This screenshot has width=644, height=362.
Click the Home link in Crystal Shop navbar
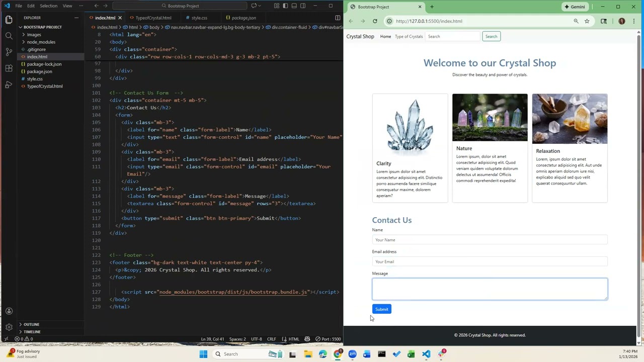[385, 36]
